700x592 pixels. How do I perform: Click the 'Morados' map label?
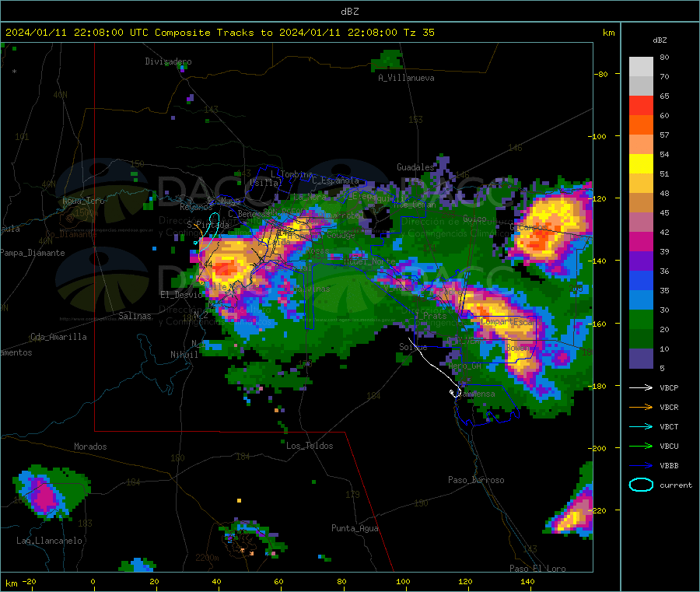pos(90,447)
